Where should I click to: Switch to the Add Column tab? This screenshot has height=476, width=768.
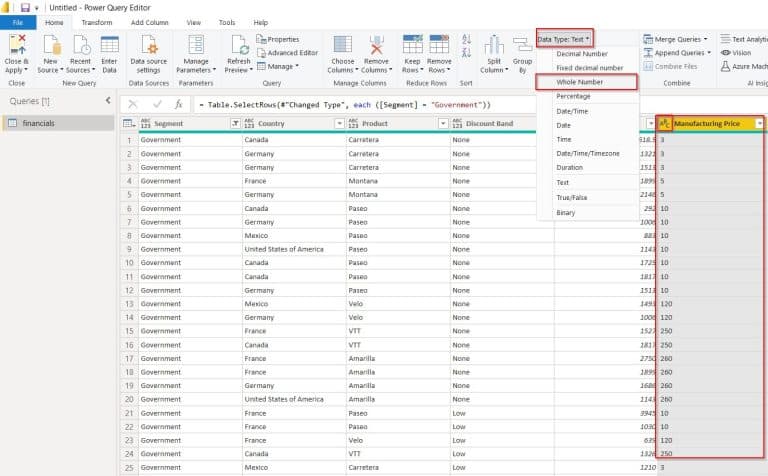149,23
